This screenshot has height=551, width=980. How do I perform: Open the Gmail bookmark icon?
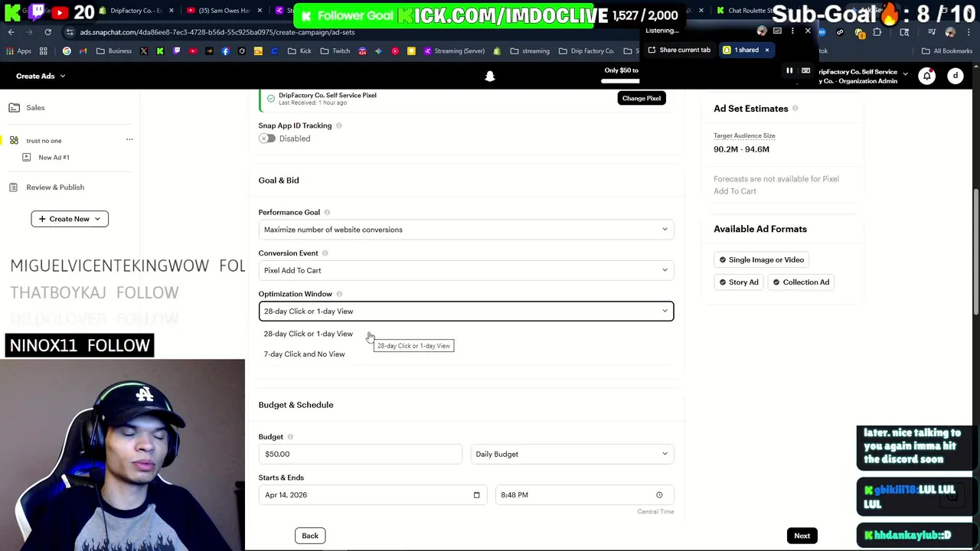click(x=83, y=51)
